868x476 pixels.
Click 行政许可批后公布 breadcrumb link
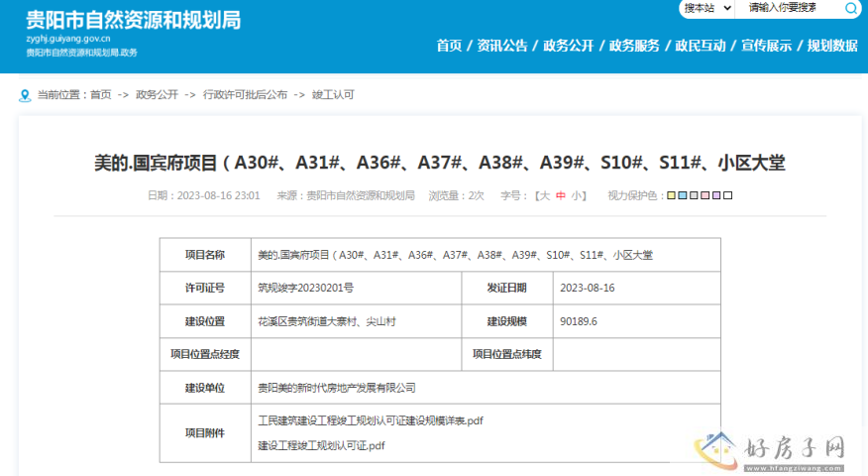245,95
